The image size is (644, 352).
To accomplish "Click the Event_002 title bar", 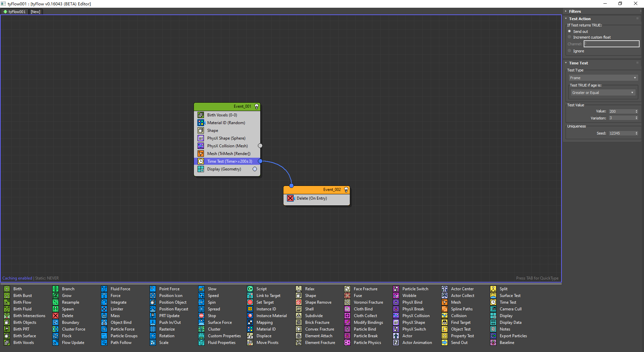I will tap(315, 190).
